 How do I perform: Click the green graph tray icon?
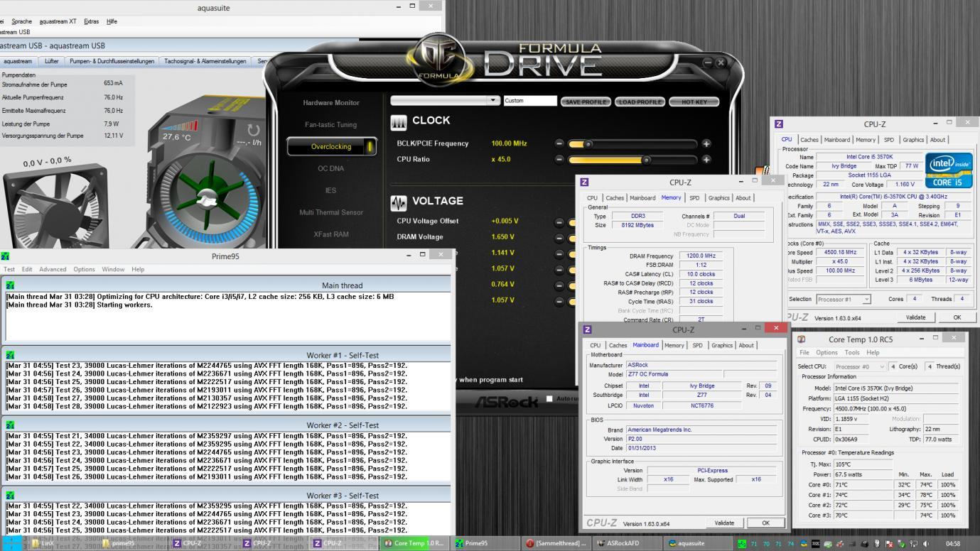(742, 544)
